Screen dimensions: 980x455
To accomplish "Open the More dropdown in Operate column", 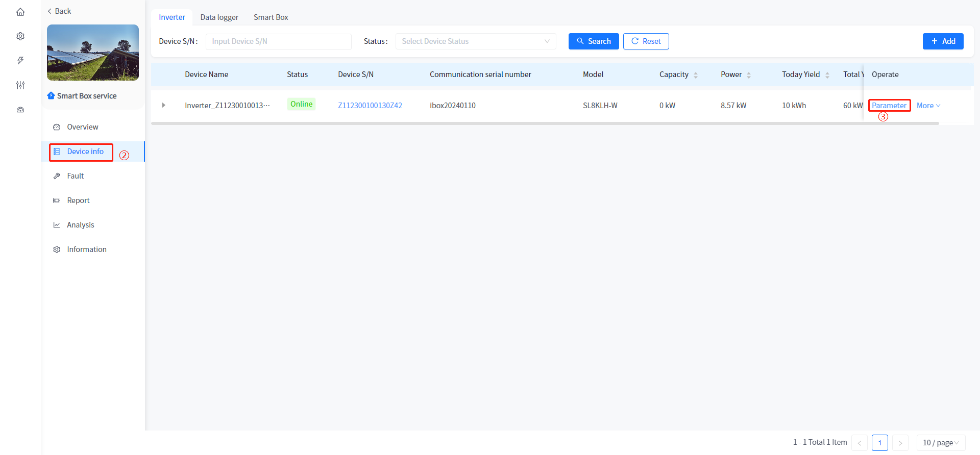I will click(928, 106).
